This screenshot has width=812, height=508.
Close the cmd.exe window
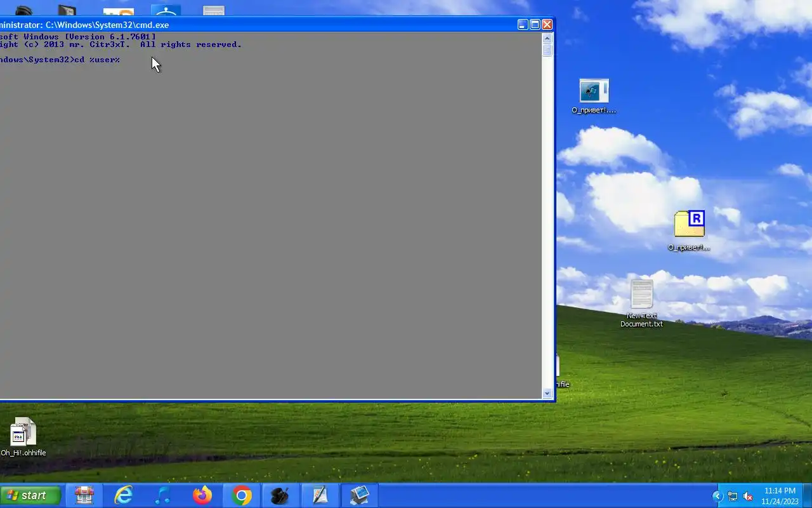tap(547, 25)
